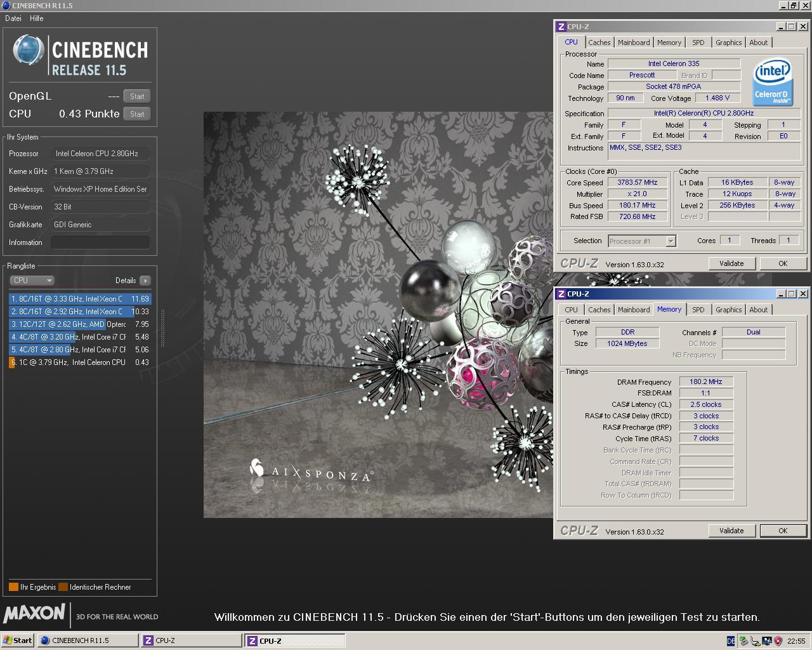812x650 pixels.
Task: Click the Ihr Ergebnis orange legend swatch
Action: (x=13, y=587)
